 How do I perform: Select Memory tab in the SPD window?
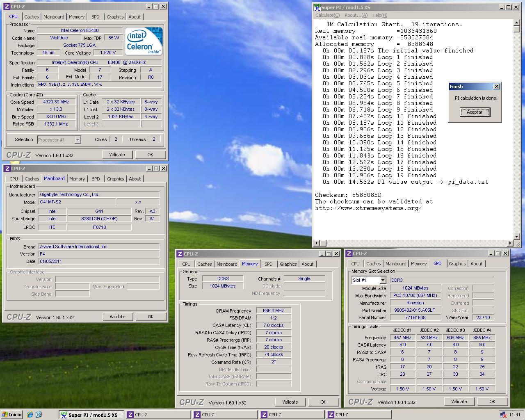(x=418, y=264)
